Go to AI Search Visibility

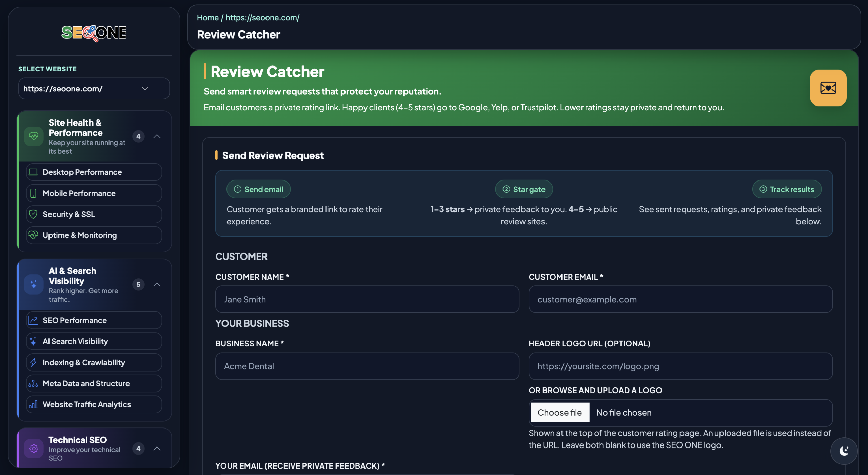coord(94,341)
